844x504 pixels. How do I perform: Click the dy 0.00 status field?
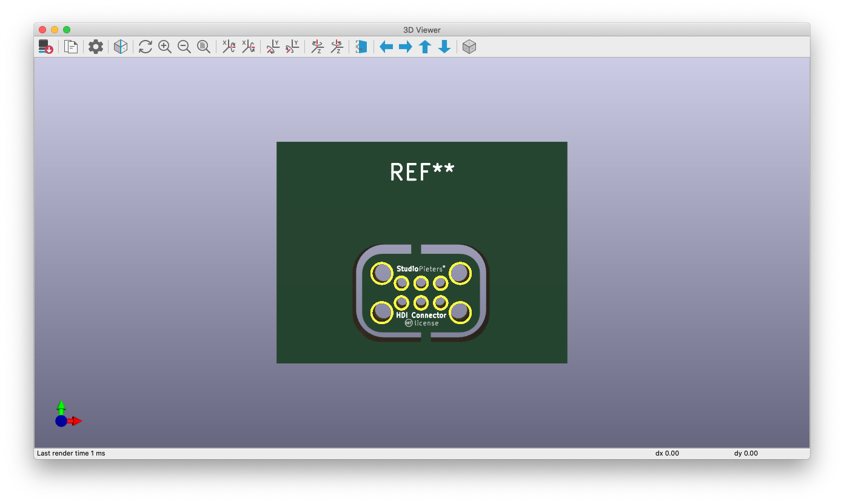(x=746, y=453)
